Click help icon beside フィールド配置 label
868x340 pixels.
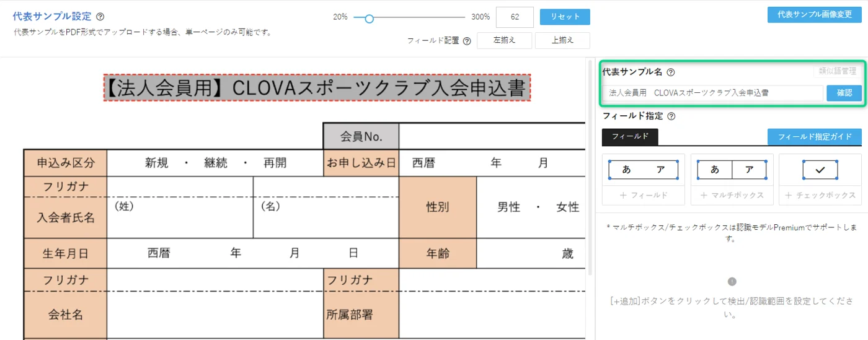click(x=467, y=41)
